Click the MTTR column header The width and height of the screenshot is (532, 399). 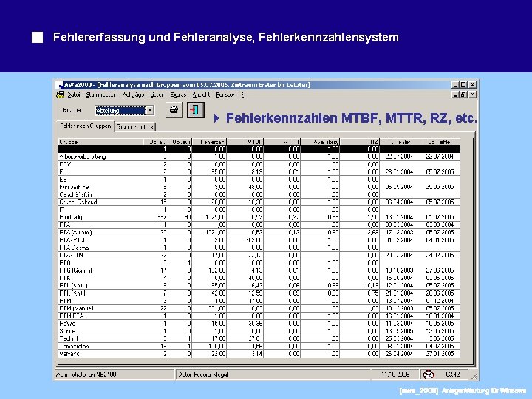click(x=282, y=141)
